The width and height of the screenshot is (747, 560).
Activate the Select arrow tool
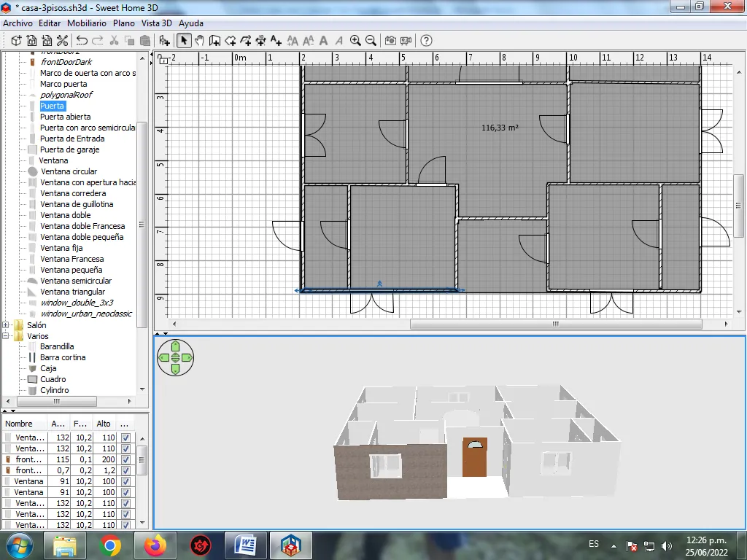(x=184, y=41)
